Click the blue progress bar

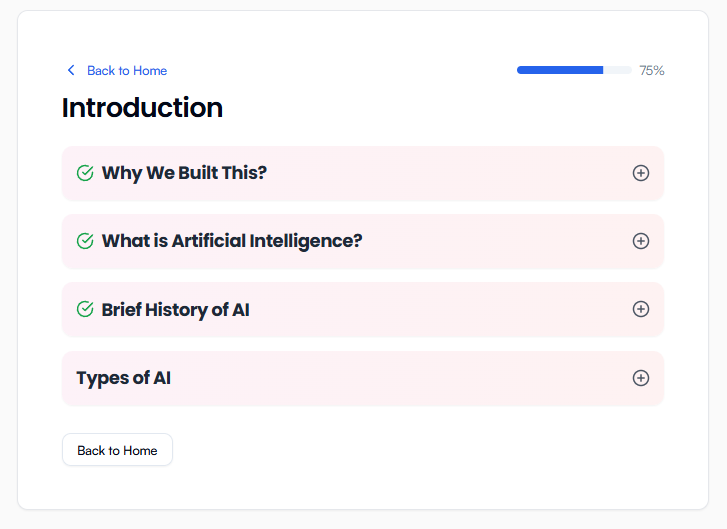pyautogui.click(x=560, y=70)
